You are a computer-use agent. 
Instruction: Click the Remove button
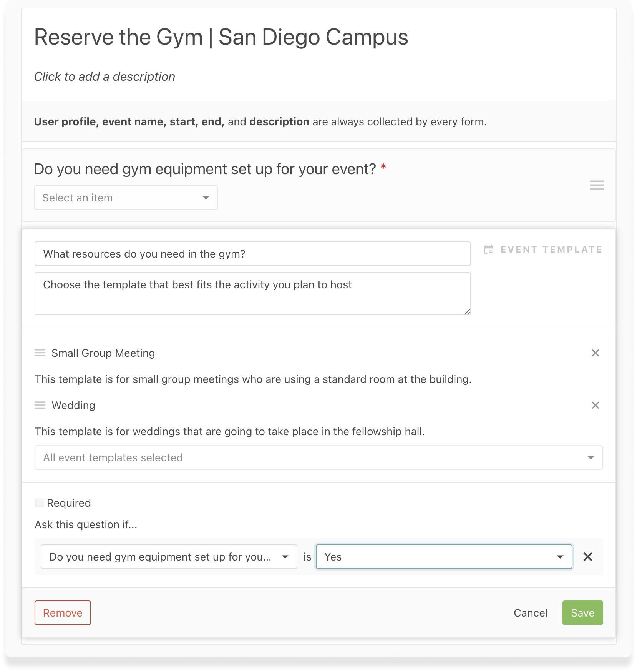(x=63, y=613)
